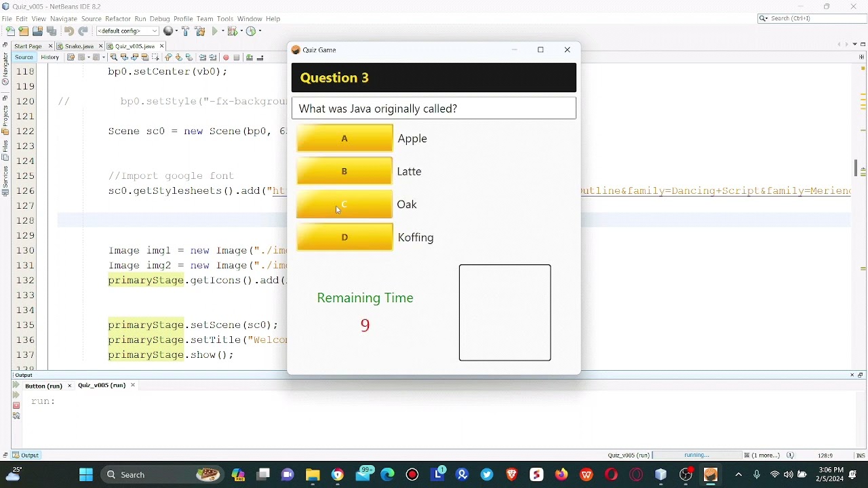Image resolution: width=868 pixels, height=488 pixels.
Task: Click the Undo arrow icon
Action: (69, 31)
